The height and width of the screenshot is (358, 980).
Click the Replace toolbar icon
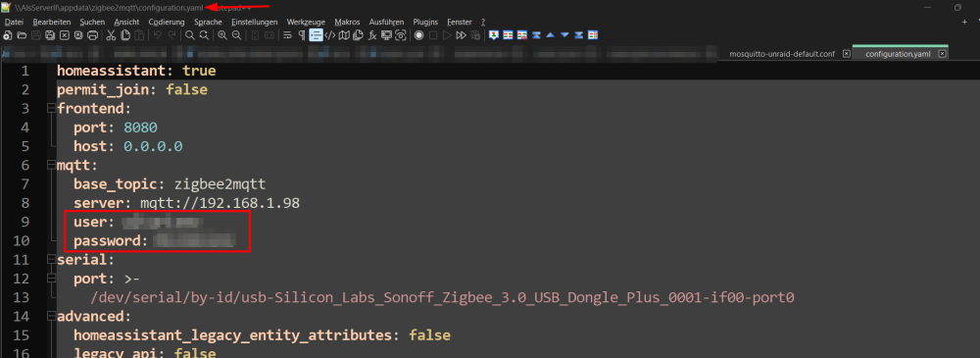pyautogui.click(x=204, y=35)
